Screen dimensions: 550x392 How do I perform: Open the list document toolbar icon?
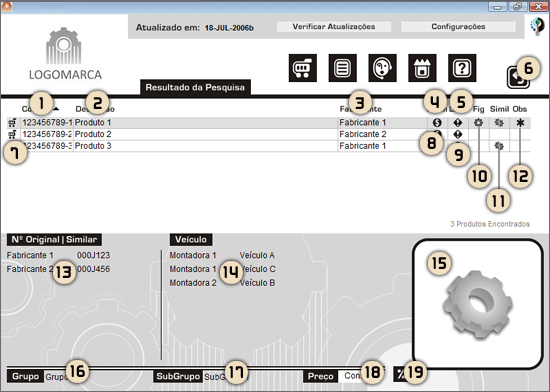pyautogui.click(x=343, y=68)
